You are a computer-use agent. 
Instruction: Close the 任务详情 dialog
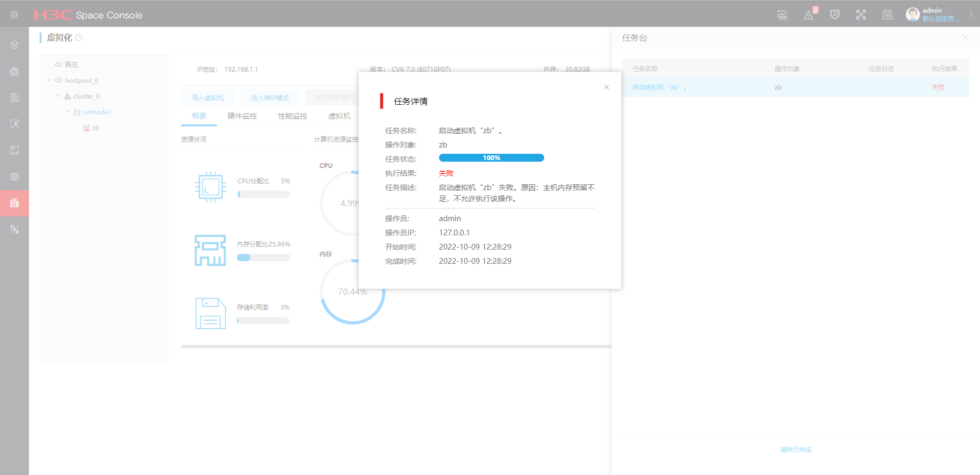606,87
